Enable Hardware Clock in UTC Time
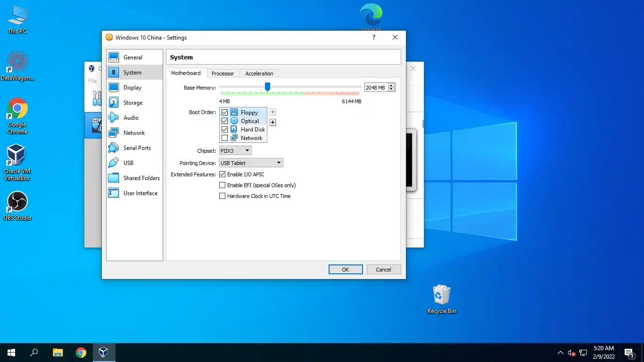The image size is (644, 362). tap(223, 196)
